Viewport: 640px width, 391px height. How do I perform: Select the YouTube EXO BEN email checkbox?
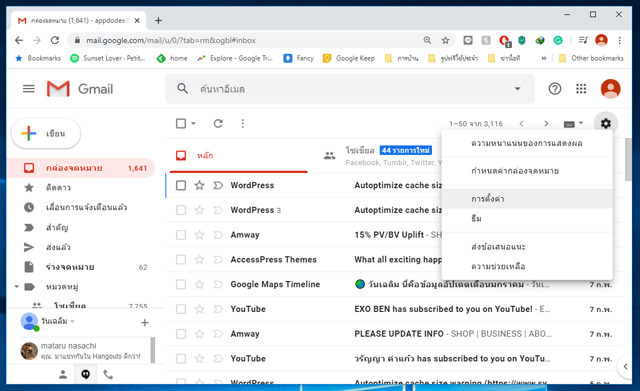[181, 309]
